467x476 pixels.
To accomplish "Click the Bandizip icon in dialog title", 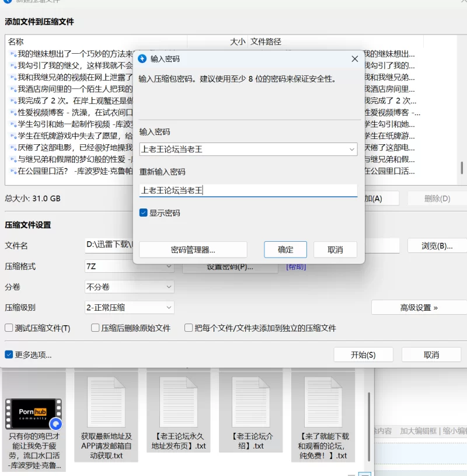I will 142,59.
